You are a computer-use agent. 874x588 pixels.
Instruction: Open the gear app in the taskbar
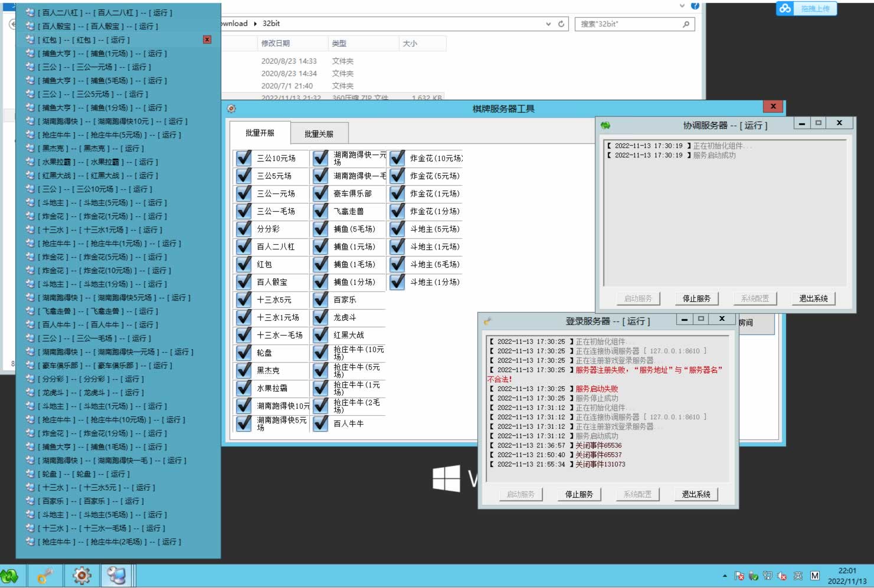(x=81, y=575)
